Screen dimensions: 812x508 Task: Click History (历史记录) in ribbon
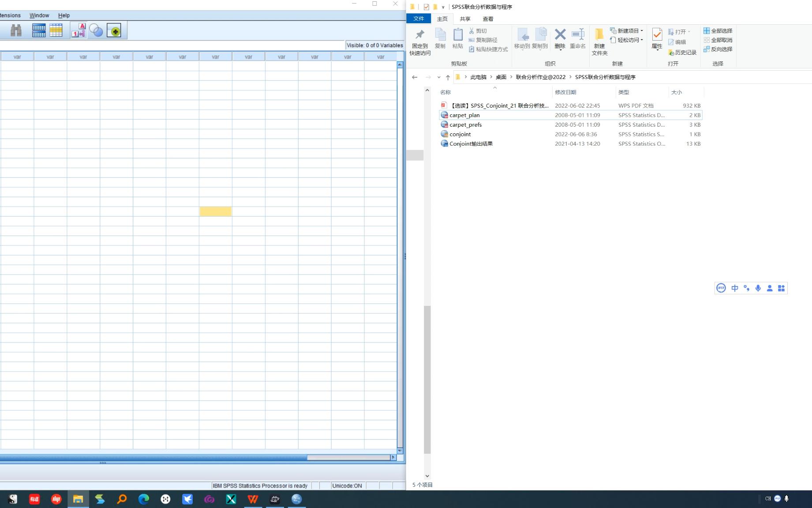pos(682,53)
